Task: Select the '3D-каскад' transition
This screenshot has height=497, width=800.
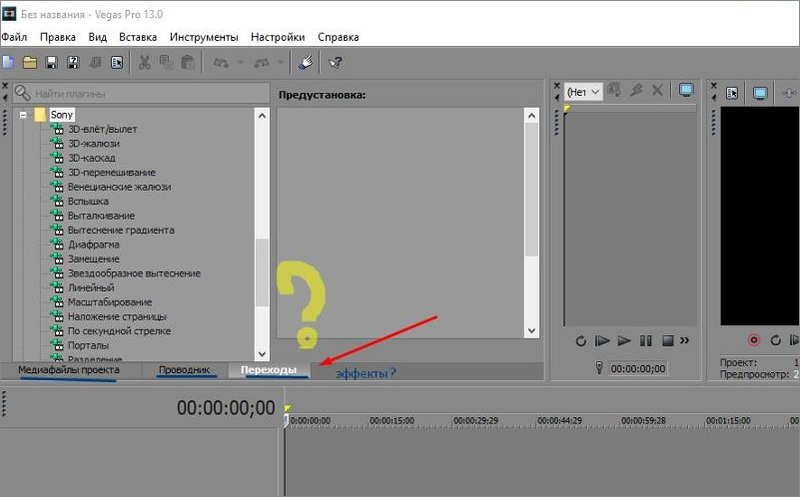Action: click(92, 158)
